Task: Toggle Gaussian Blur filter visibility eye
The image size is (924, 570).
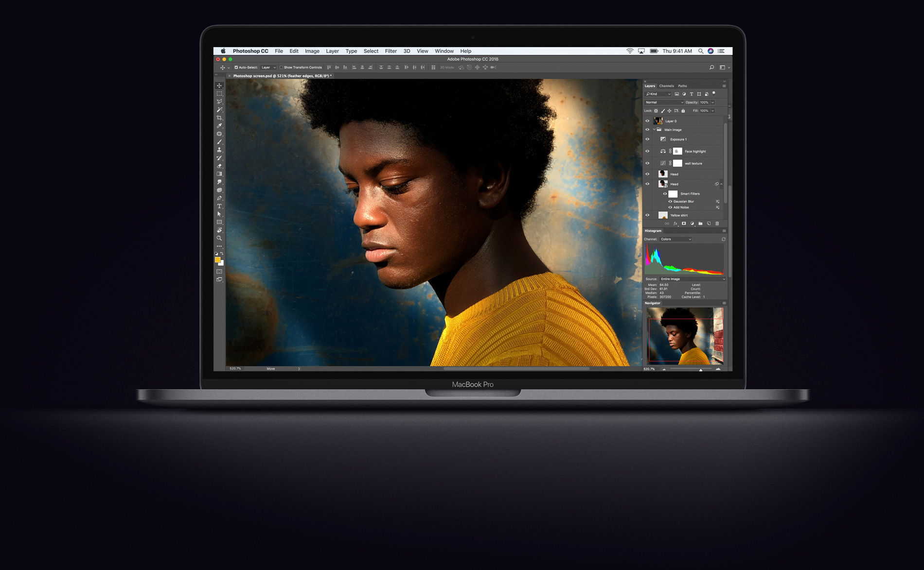Action: coord(670,201)
